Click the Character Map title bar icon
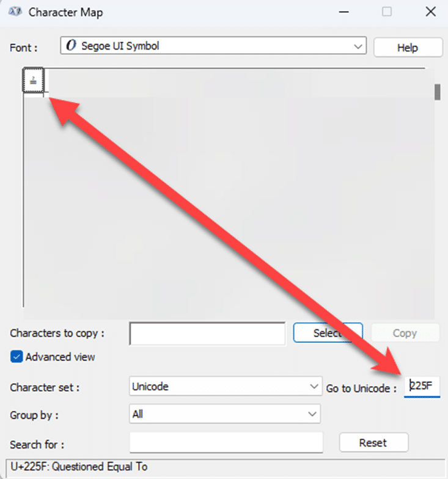This screenshot has height=479, width=448. tap(16, 12)
